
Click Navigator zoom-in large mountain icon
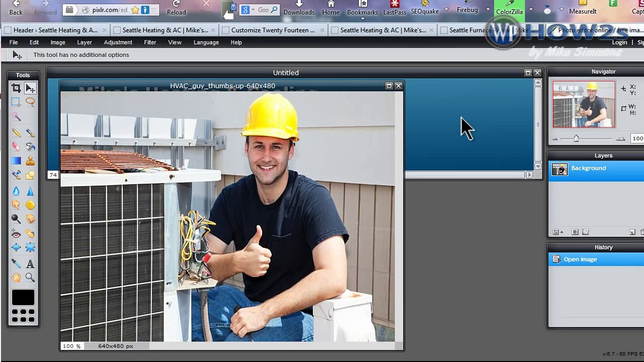(621, 138)
